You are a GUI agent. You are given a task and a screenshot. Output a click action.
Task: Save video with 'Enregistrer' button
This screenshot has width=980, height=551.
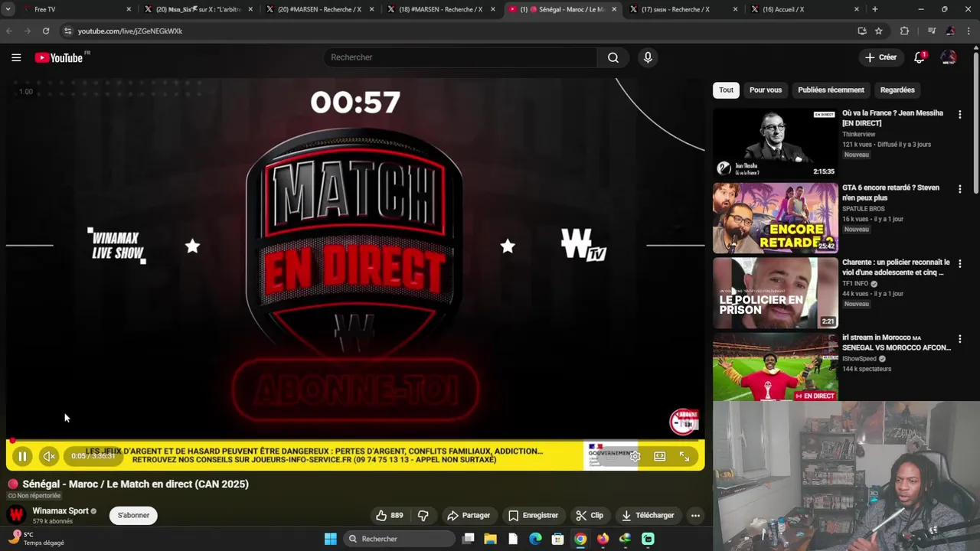tap(534, 515)
